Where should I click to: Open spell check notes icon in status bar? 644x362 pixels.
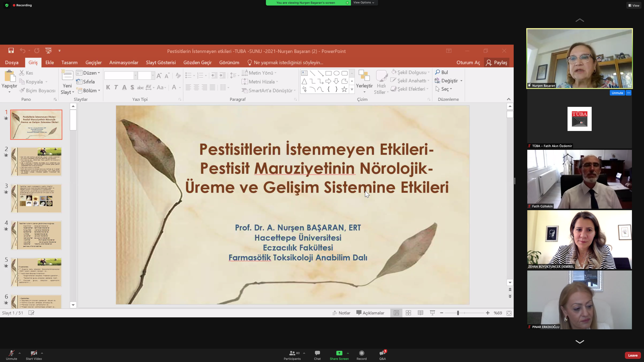coord(31,313)
